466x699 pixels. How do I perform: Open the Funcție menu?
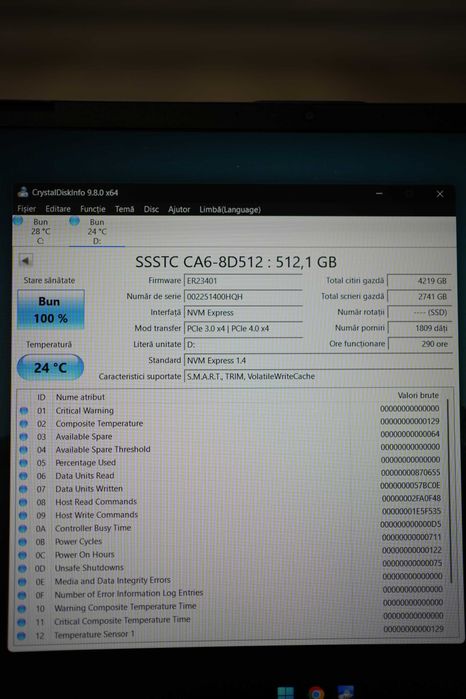93,209
